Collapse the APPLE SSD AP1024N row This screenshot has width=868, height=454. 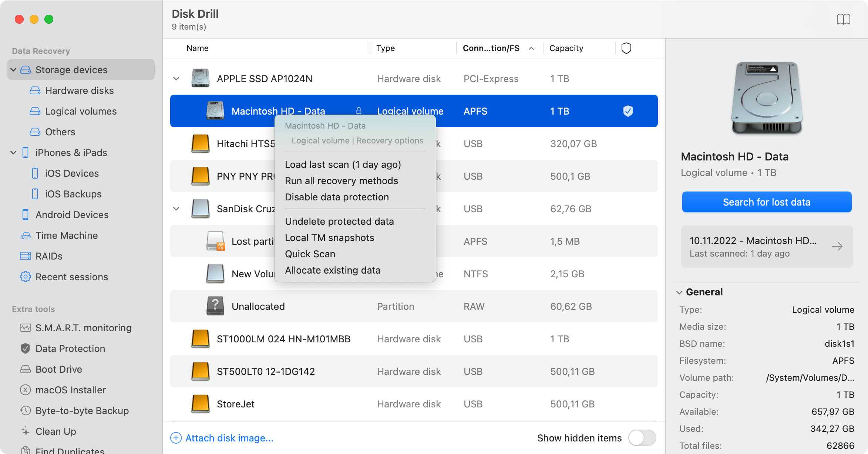tap(176, 78)
